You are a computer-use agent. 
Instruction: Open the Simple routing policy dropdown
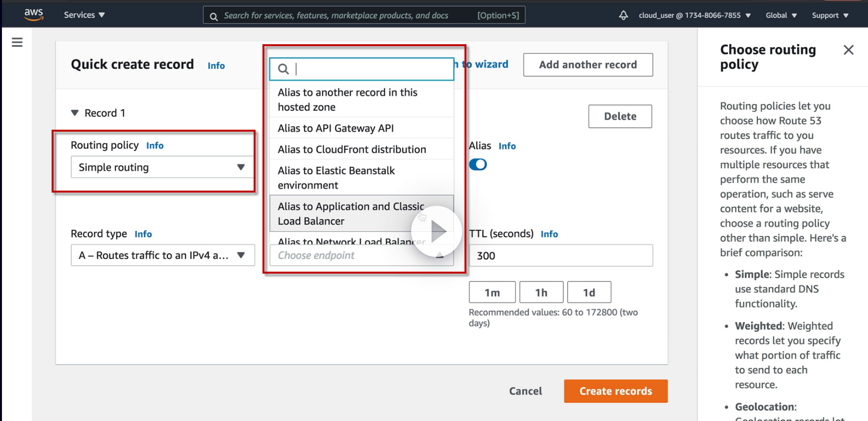click(x=162, y=167)
